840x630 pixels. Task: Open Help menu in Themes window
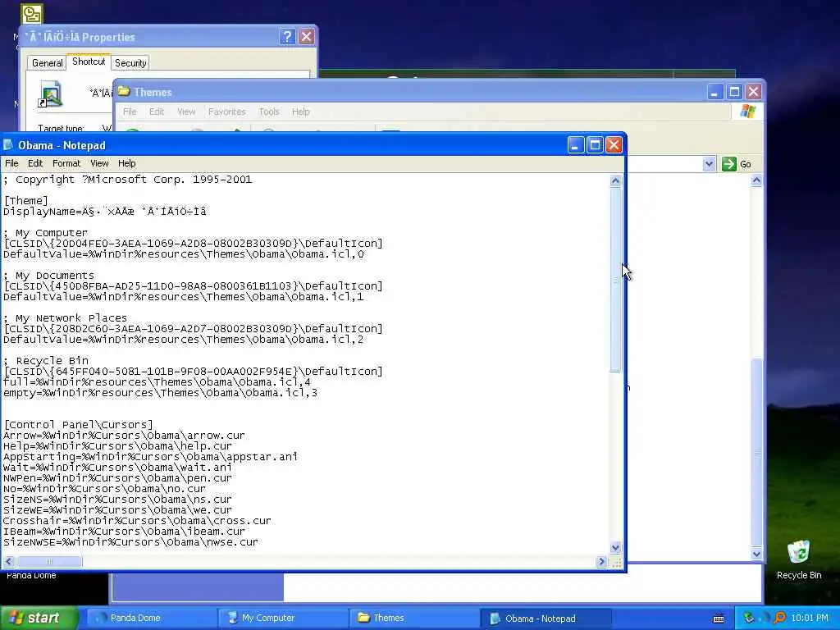tap(300, 112)
